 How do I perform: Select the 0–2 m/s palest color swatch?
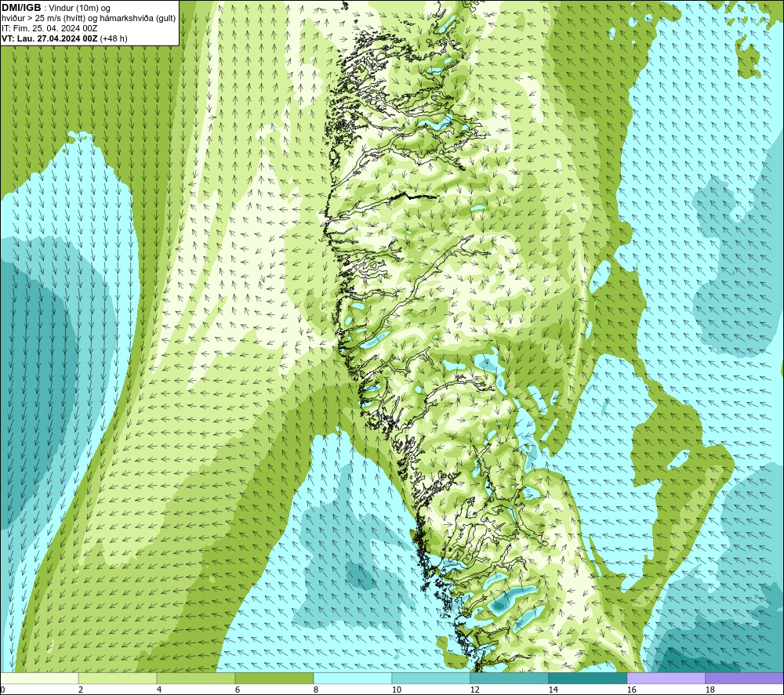tap(39, 678)
